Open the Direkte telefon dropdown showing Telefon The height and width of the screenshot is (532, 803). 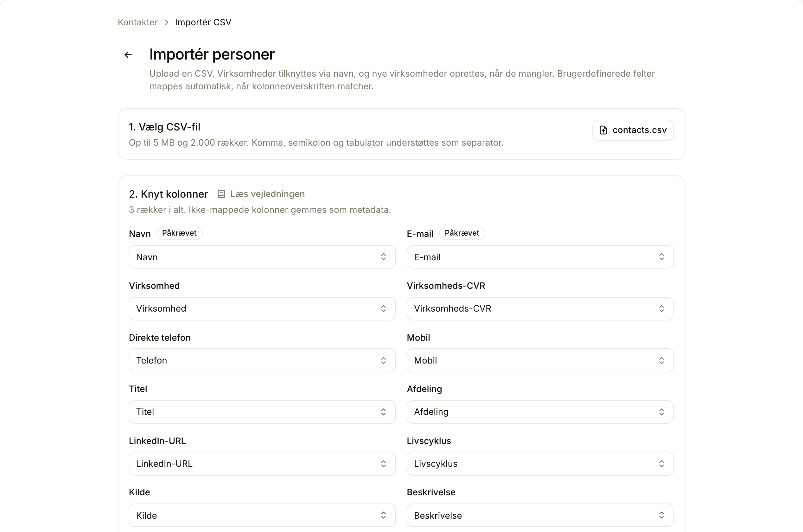point(262,360)
